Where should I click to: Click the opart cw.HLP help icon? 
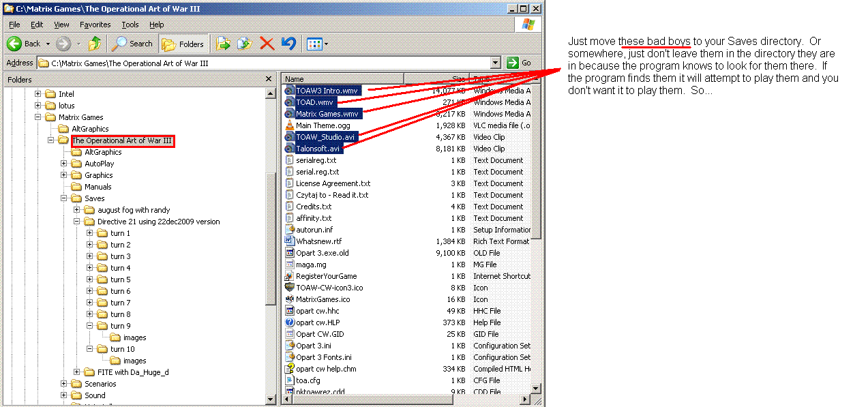289,322
